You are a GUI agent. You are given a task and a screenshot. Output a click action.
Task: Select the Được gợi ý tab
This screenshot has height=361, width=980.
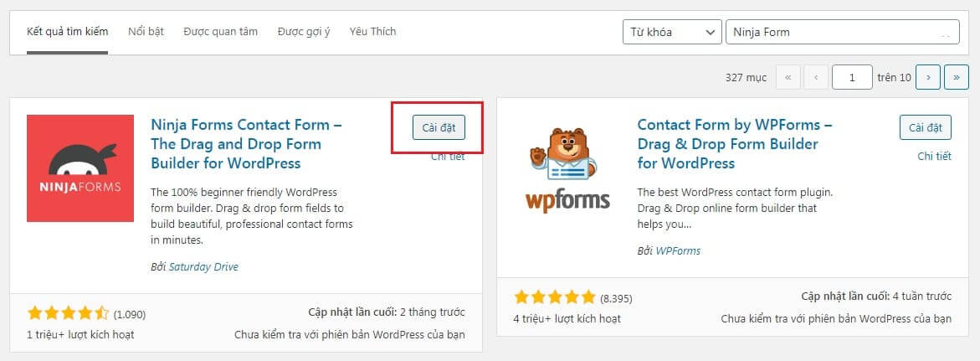coord(304,31)
